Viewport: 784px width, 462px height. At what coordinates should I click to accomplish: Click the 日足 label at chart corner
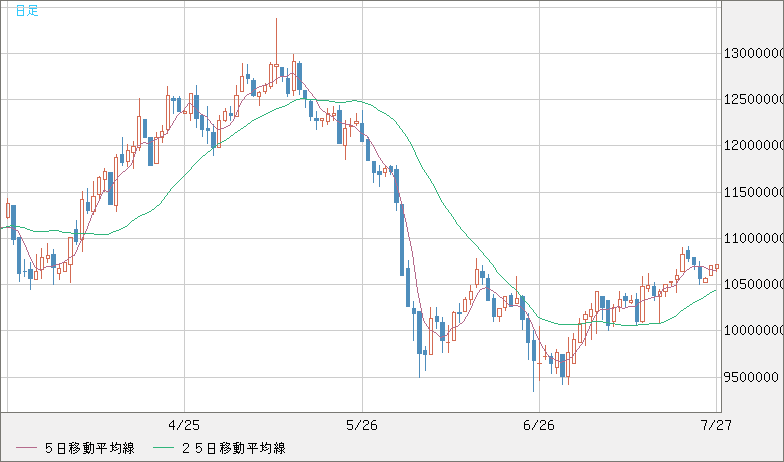point(26,10)
